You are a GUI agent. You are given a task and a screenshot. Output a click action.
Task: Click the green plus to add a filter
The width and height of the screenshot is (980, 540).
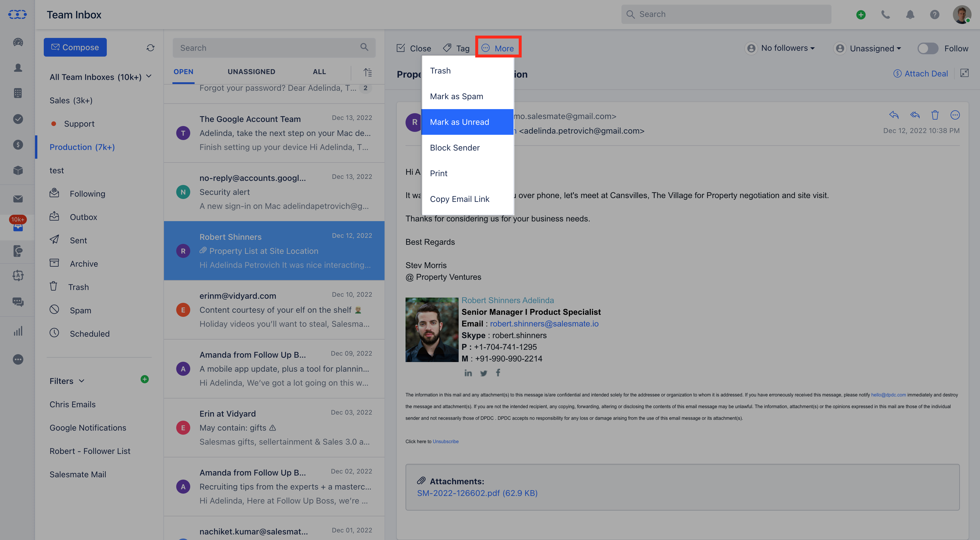point(145,379)
